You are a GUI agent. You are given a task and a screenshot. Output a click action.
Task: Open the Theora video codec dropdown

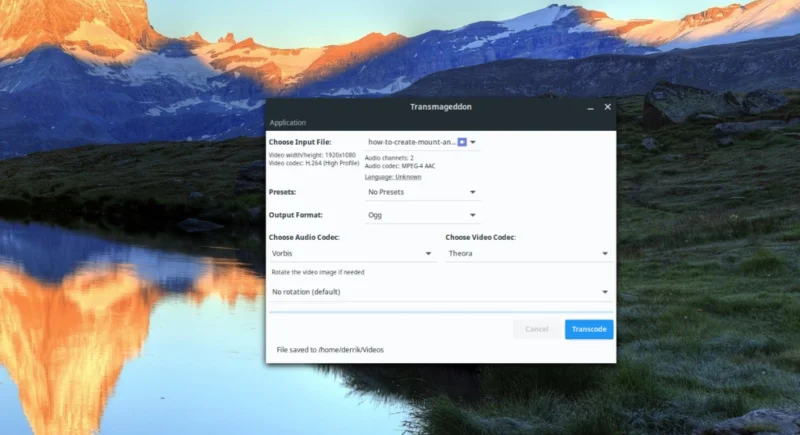pos(529,253)
